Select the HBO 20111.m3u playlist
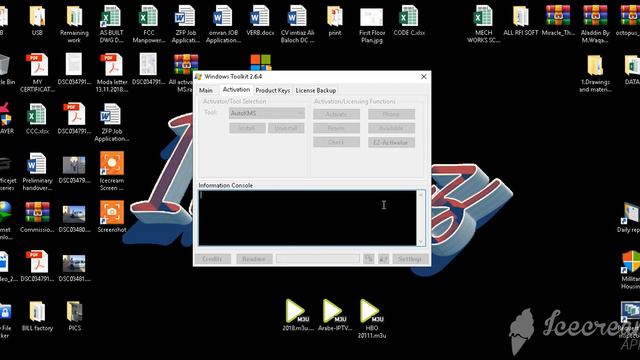 [x=371, y=311]
